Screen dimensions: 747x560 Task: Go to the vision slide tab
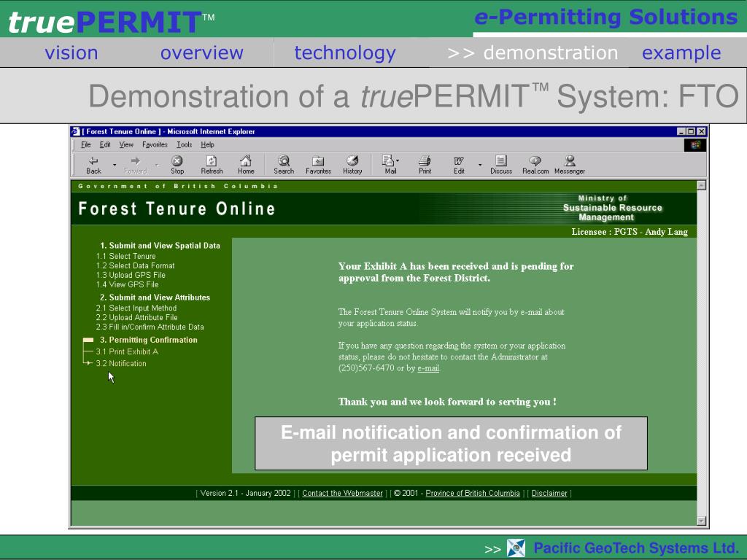coord(71,52)
